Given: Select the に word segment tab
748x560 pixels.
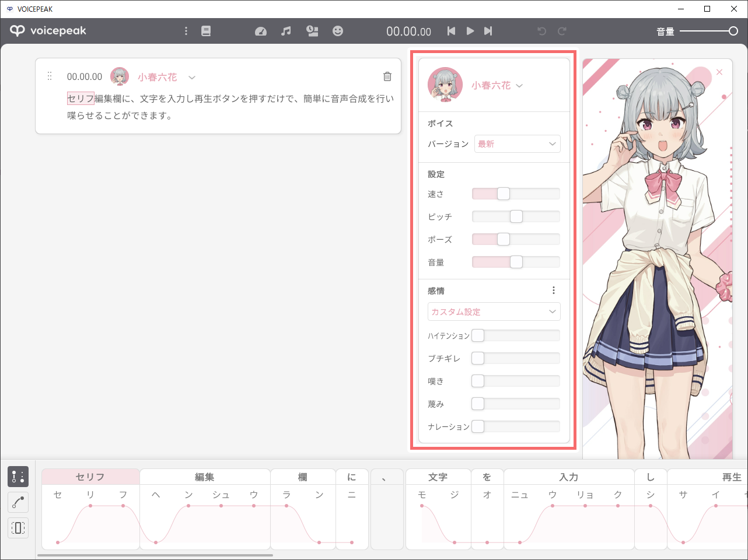Looking at the screenshot, I should tap(352, 477).
